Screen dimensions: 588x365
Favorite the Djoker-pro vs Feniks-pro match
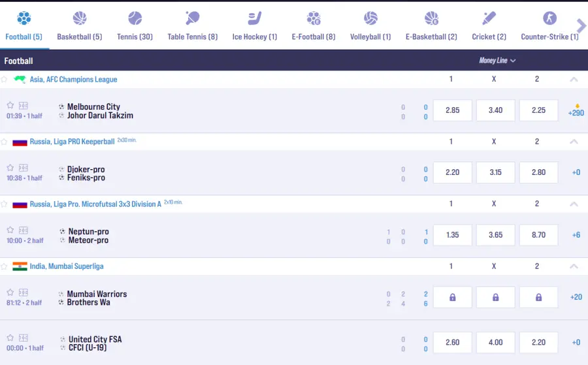(x=10, y=168)
